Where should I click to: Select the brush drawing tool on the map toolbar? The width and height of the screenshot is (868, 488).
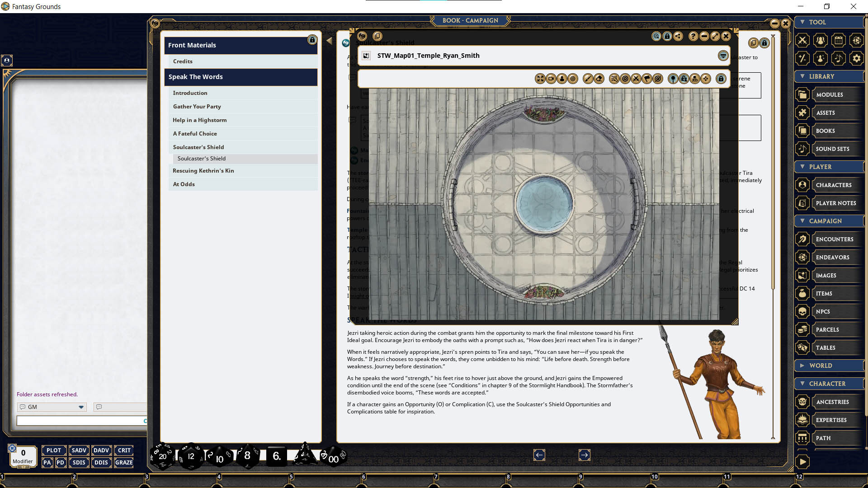[x=588, y=79]
